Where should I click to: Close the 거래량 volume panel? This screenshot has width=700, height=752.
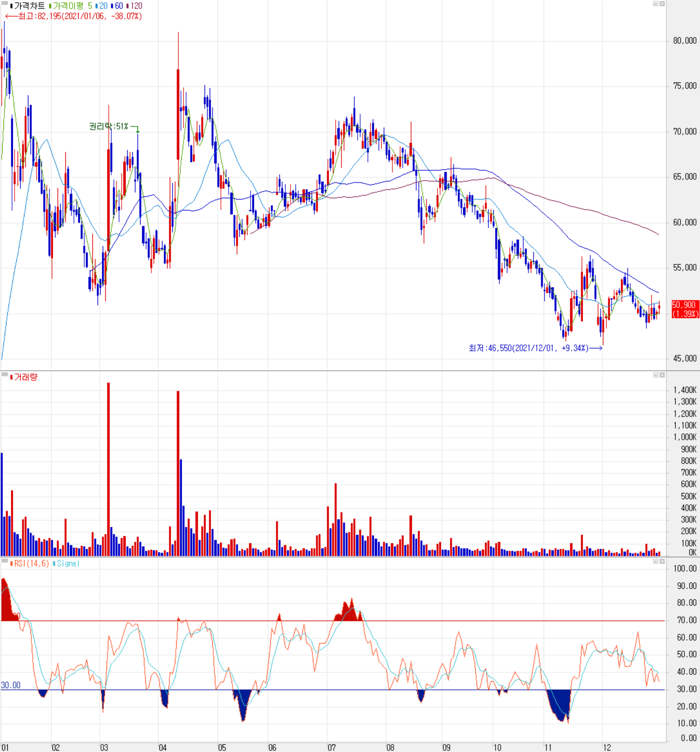tap(662, 375)
